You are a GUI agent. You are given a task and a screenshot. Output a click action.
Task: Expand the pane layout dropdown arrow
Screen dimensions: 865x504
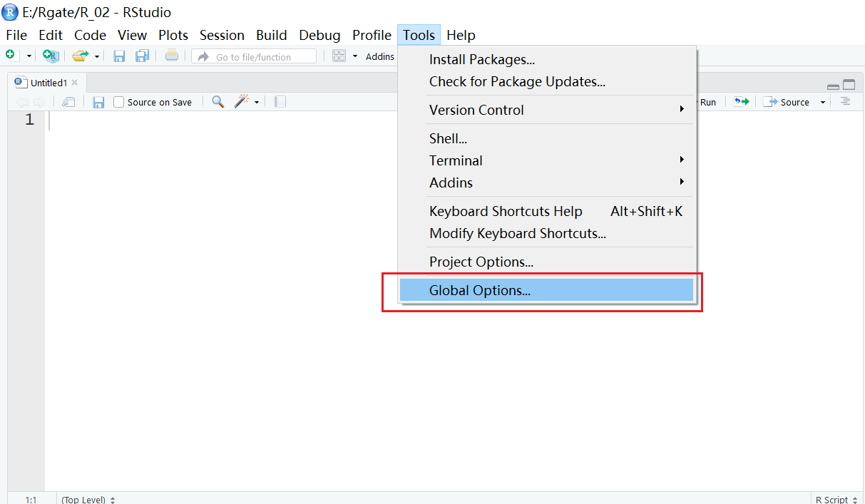354,56
